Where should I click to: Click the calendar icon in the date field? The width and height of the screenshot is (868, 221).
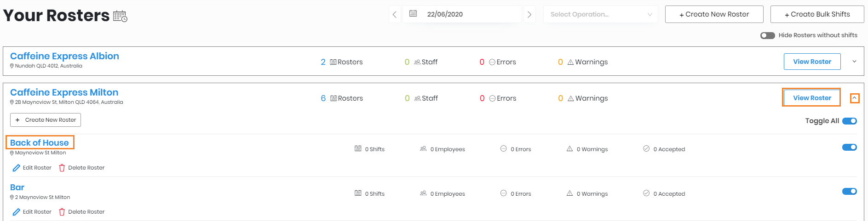[413, 14]
